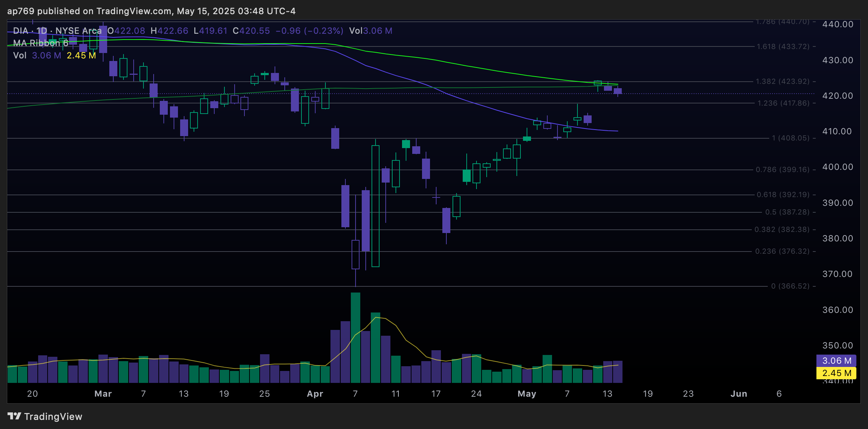Click the Fibonacci level 1 (408.05) label
Viewport: 868px width, 429px height.
tap(791, 138)
